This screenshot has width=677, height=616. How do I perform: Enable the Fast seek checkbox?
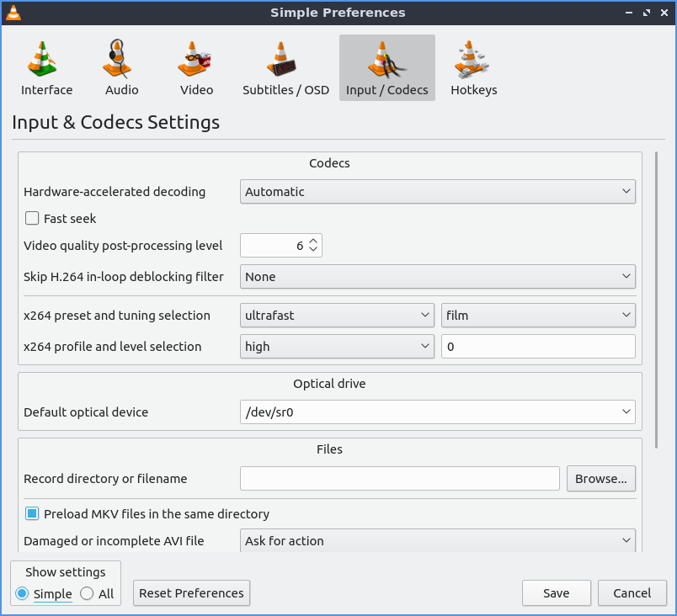click(33, 219)
